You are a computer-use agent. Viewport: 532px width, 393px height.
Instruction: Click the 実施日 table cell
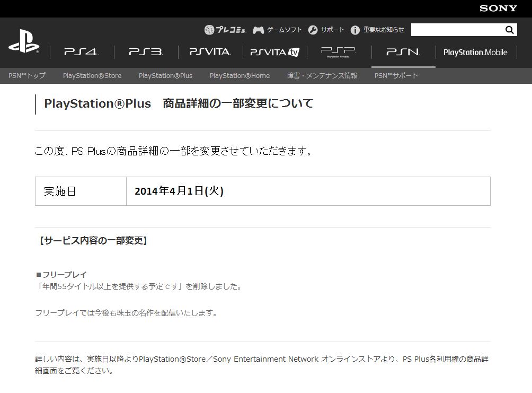(81, 191)
